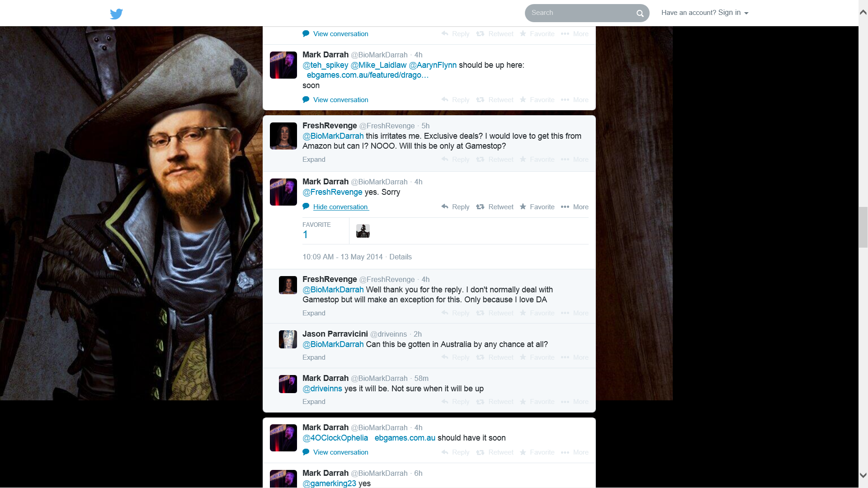Open the @AarynFlynn mention
Screen dimensions: 868x488
[x=433, y=65]
